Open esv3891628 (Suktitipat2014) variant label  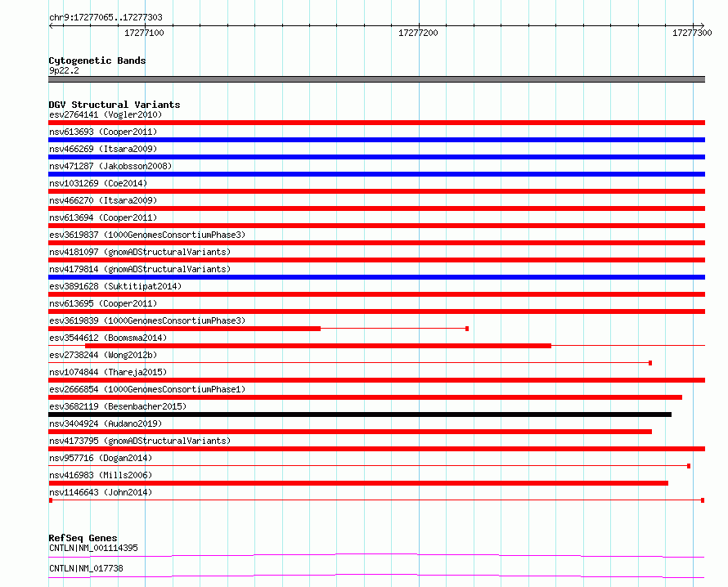pos(115,286)
